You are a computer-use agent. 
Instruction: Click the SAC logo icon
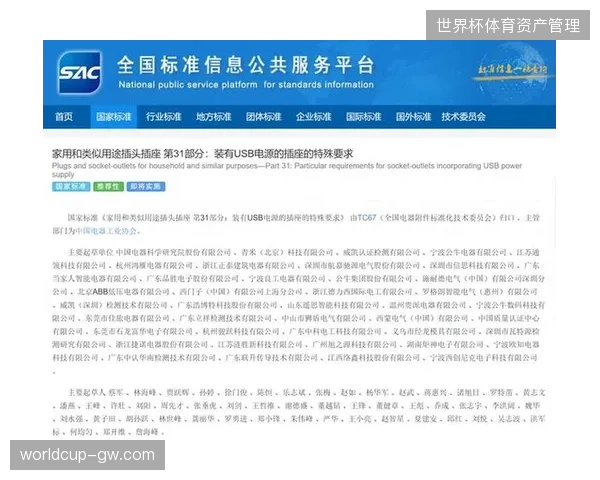pyautogui.click(x=80, y=72)
